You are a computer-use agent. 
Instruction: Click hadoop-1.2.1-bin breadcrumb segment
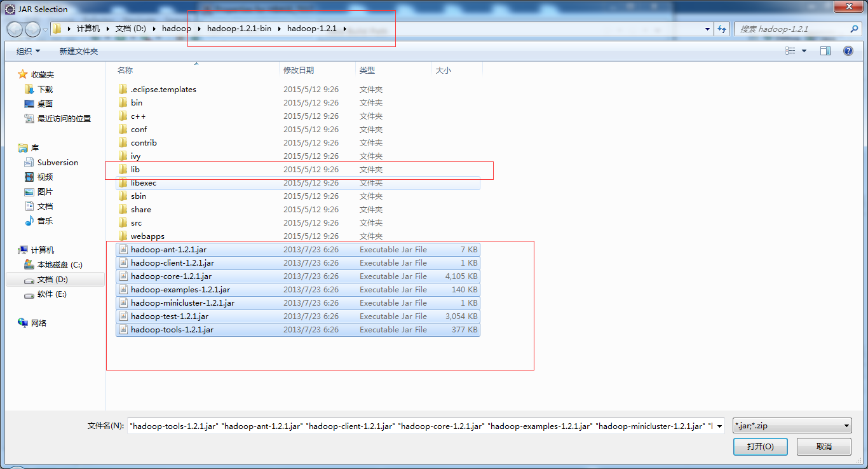[x=240, y=29]
